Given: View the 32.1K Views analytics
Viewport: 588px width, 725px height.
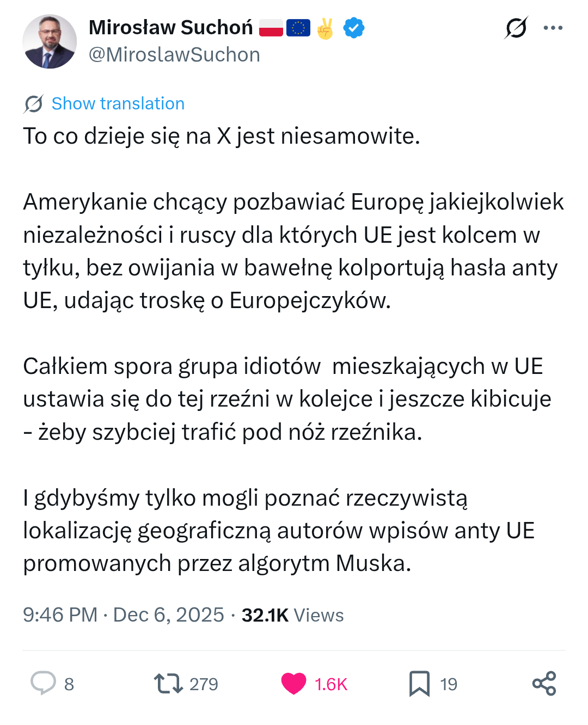Looking at the screenshot, I should tap(292, 615).
